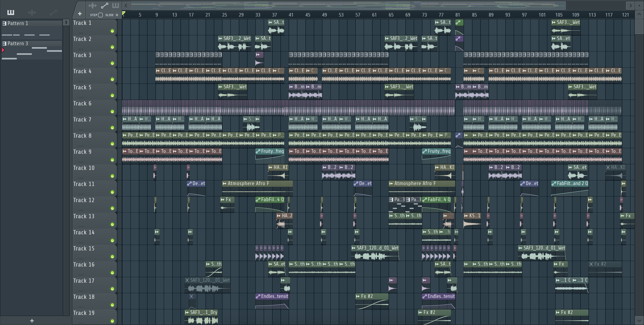Image resolution: width=644 pixels, height=325 pixels.
Task: Click the Pattern 1 piano-roll icon
Action: (4, 23)
